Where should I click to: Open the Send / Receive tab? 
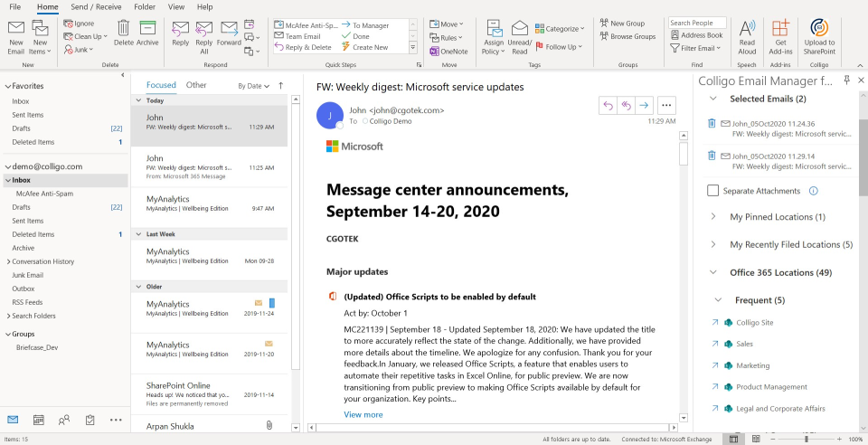coord(96,7)
